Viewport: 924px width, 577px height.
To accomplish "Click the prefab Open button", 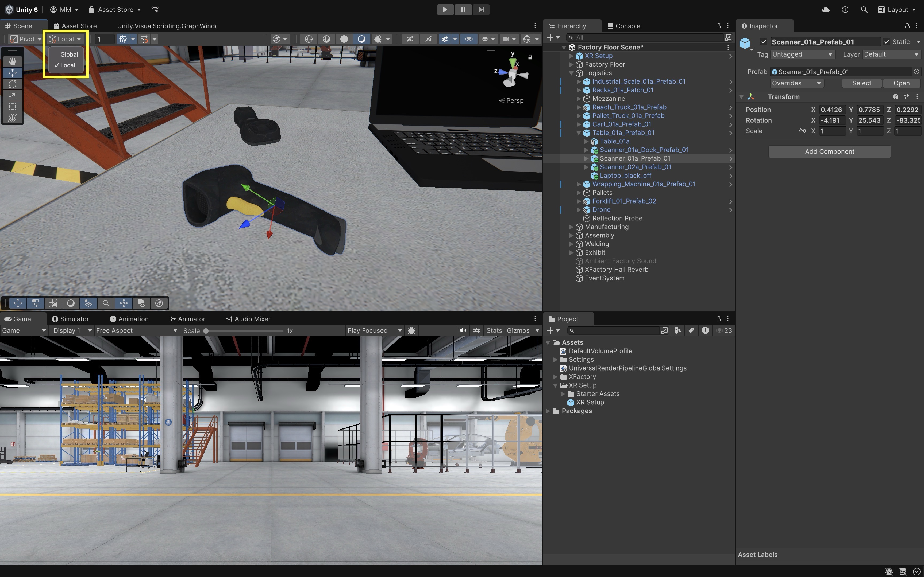I will (x=901, y=83).
